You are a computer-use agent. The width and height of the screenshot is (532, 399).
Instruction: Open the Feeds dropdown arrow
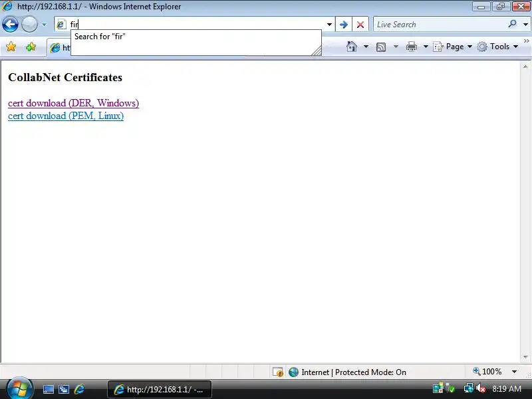(396, 47)
